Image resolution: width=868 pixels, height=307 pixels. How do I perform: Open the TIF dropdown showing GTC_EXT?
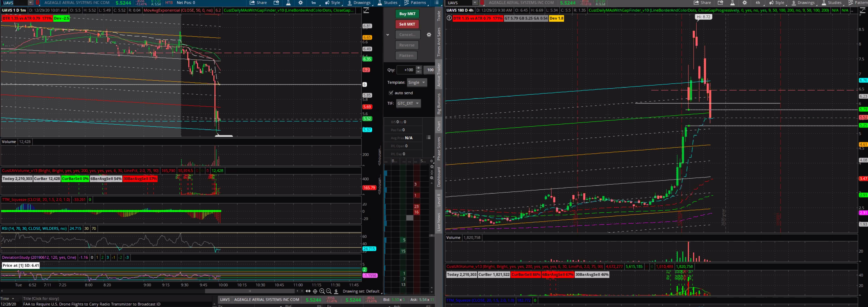(x=408, y=103)
